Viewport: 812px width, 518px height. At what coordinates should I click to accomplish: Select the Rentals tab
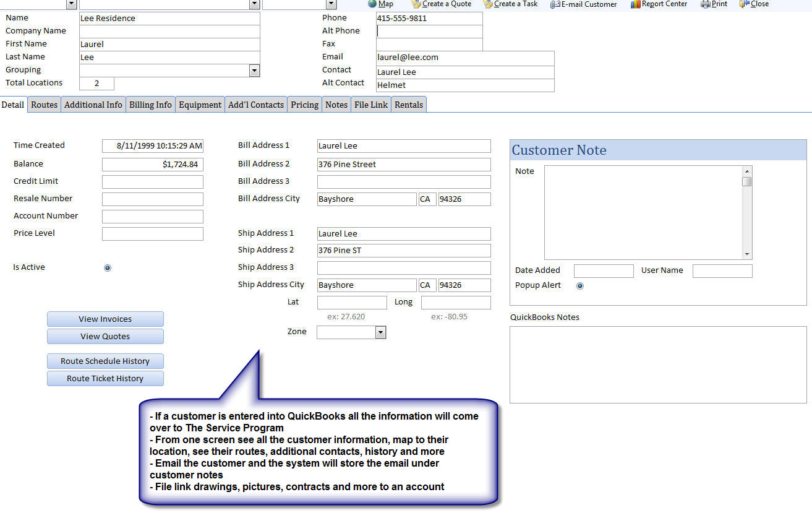point(409,105)
